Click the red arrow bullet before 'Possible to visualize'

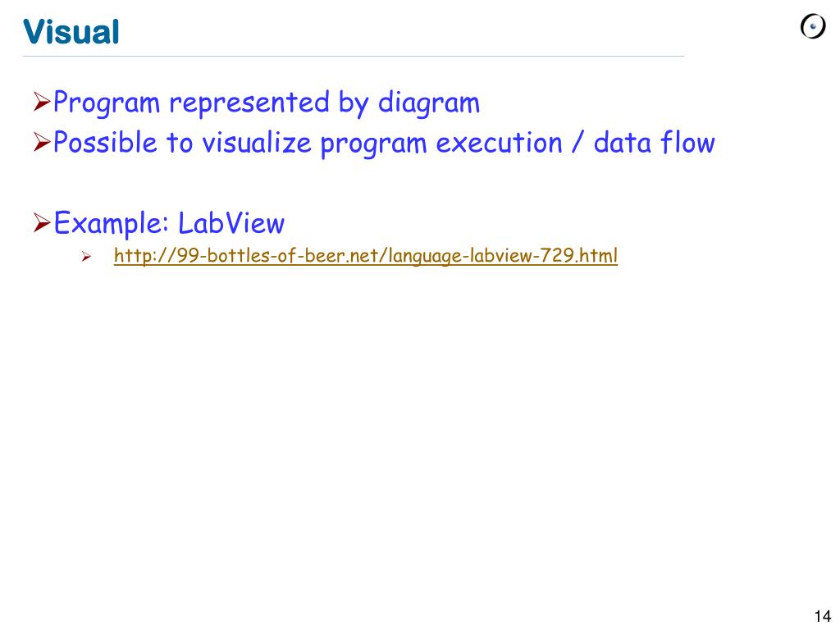pos(42,142)
